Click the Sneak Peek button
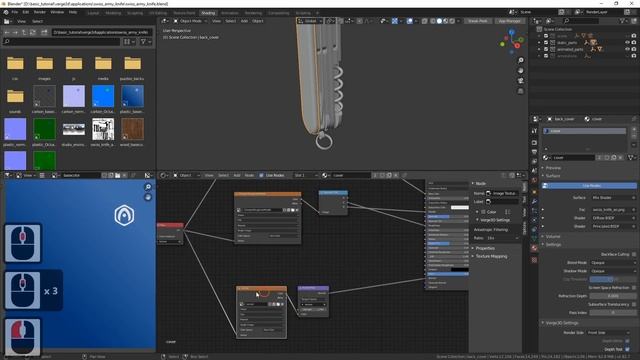 478,21
